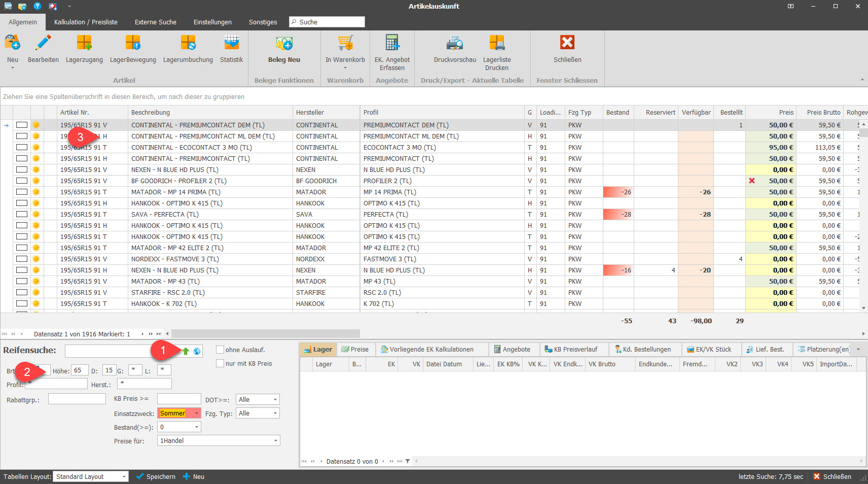Click red -28 Bestand cell of SAVA row
868x484 pixels.
coord(618,214)
